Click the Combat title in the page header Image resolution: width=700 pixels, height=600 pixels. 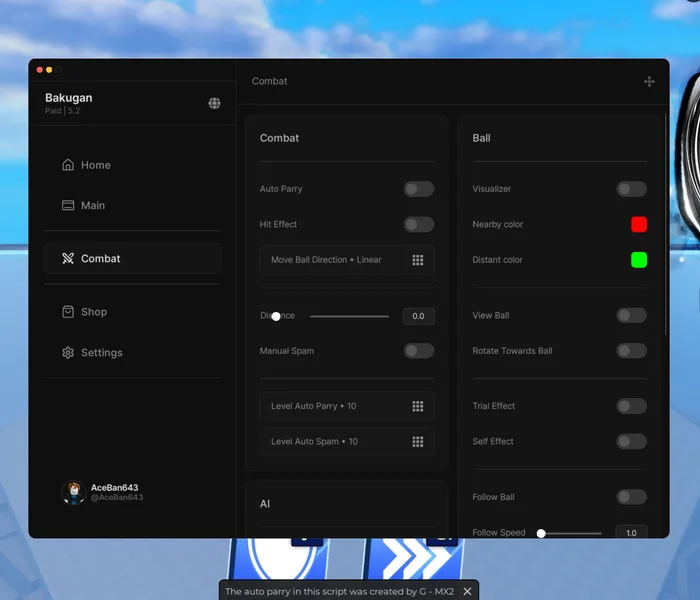(269, 81)
